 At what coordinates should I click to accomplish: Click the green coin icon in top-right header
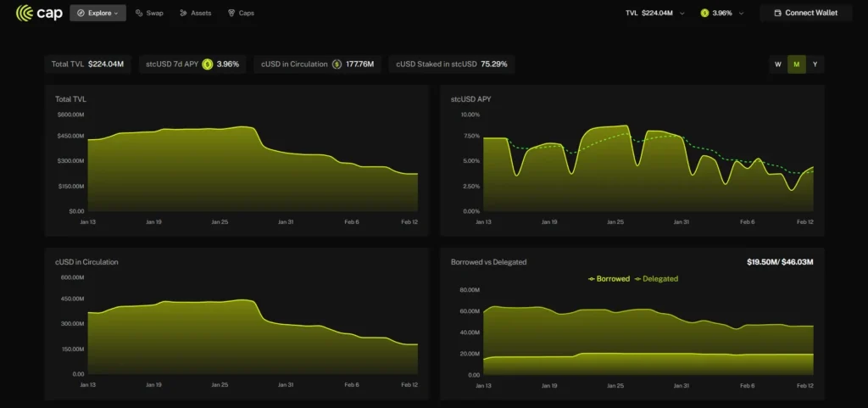pyautogui.click(x=705, y=14)
